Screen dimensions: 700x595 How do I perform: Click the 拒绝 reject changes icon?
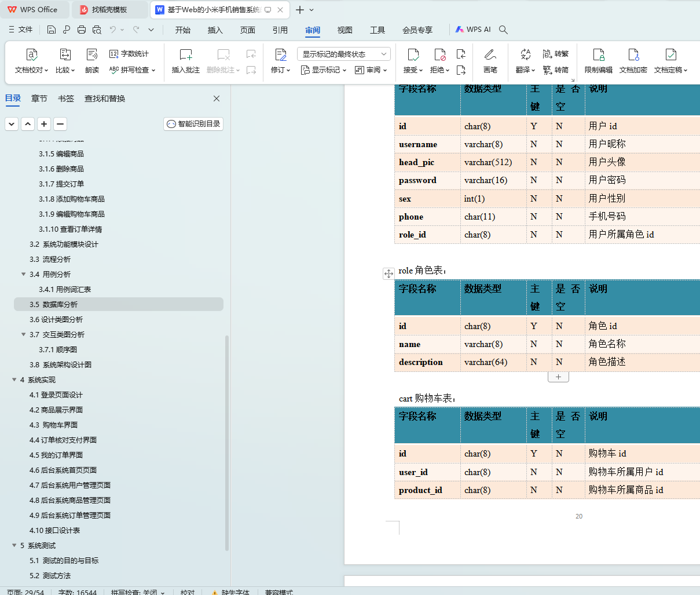(x=440, y=54)
